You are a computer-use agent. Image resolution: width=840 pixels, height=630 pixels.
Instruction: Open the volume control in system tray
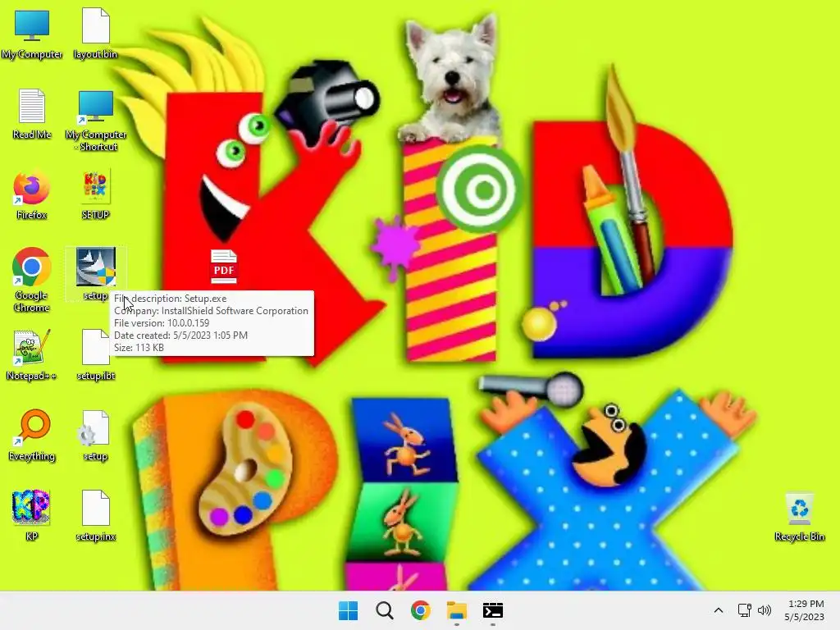(x=765, y=610)
